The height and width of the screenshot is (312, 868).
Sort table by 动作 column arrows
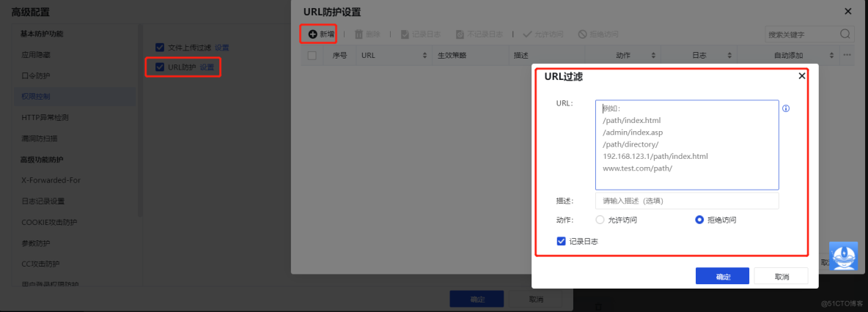[653, 56]
